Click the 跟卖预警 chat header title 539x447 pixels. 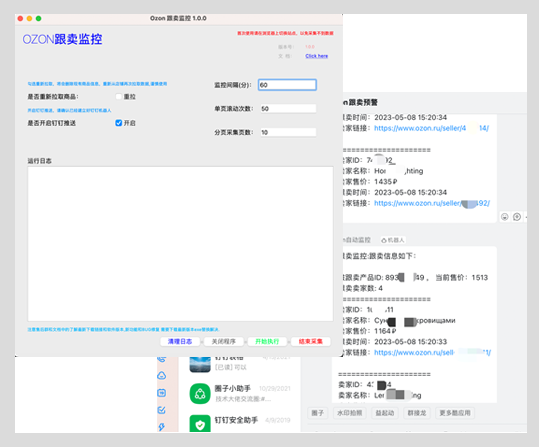pyautogui.click(x=361, y=102)
